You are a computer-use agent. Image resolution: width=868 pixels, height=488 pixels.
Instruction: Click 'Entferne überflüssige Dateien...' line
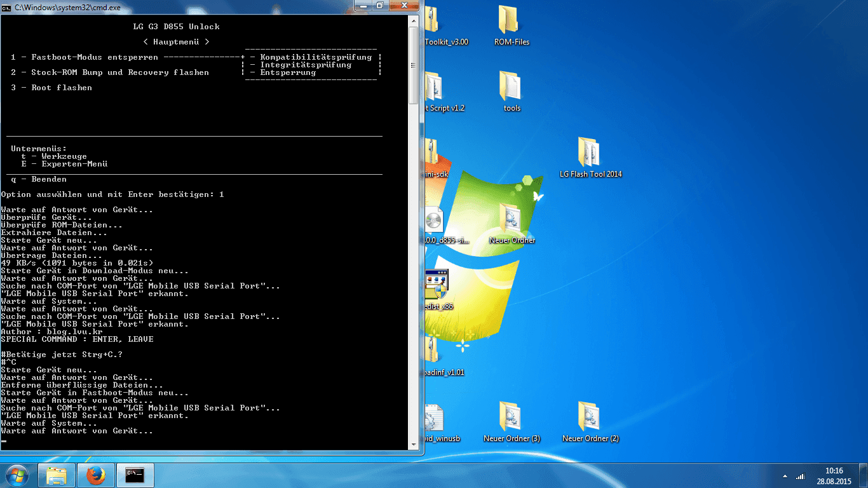pyautogui.click(x=82, y=385)
